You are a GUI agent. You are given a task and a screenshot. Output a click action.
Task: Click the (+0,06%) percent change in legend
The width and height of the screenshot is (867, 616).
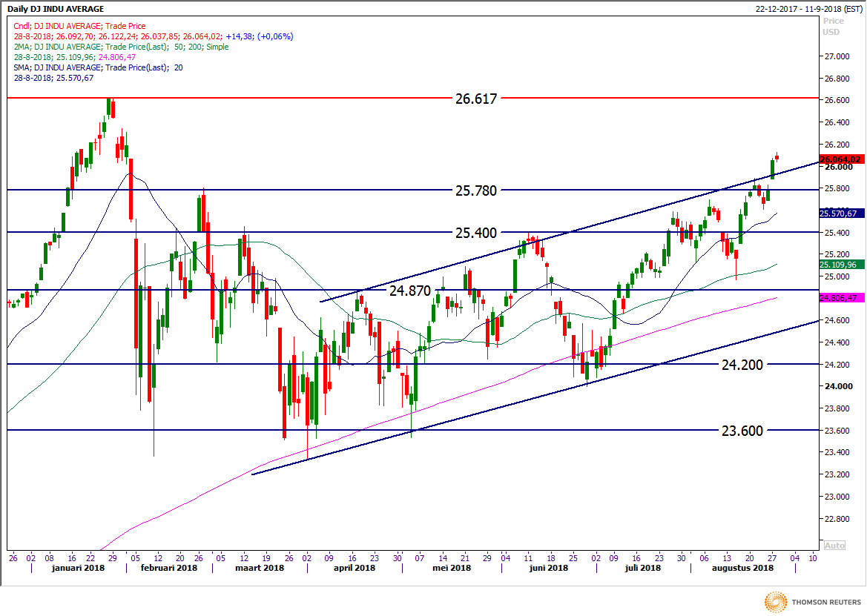tap(275, 36)
